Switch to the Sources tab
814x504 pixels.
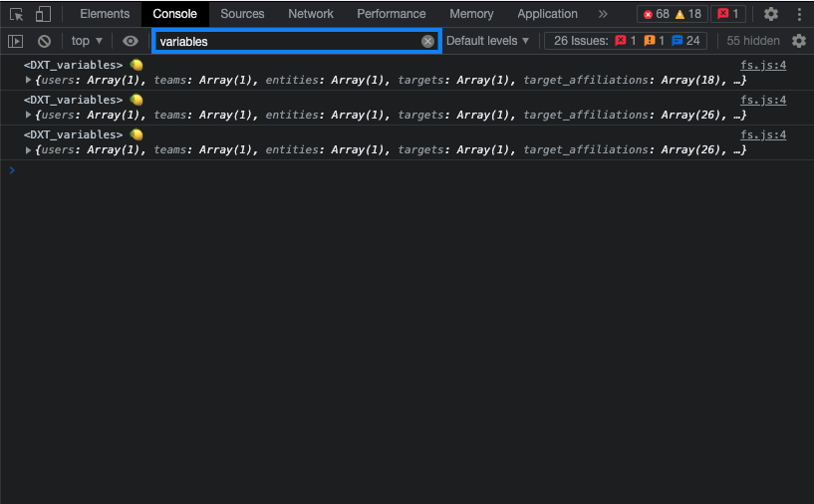(242, 14)
